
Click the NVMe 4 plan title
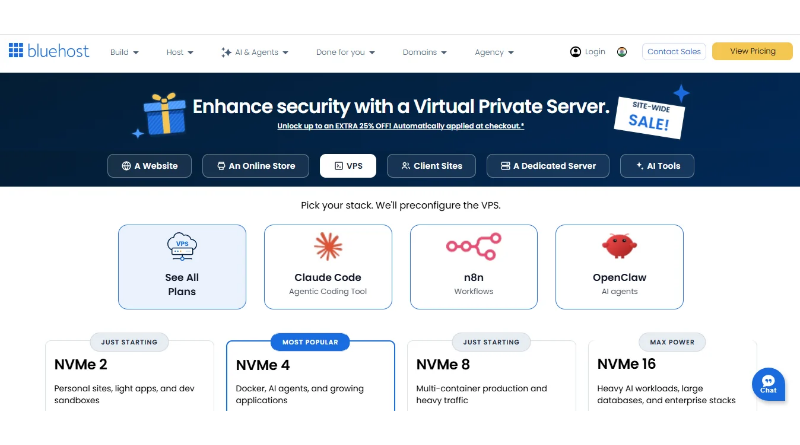click(x=262, y=365)
